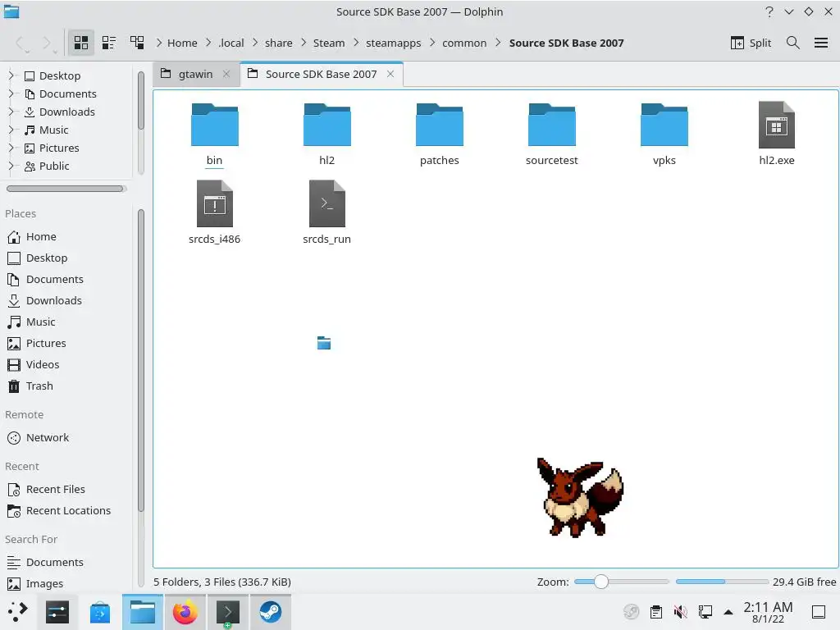This screenshot has width=840, height=630.
Task: Open Konsole terminal from taskbar
Action: (x=228, y=612)
